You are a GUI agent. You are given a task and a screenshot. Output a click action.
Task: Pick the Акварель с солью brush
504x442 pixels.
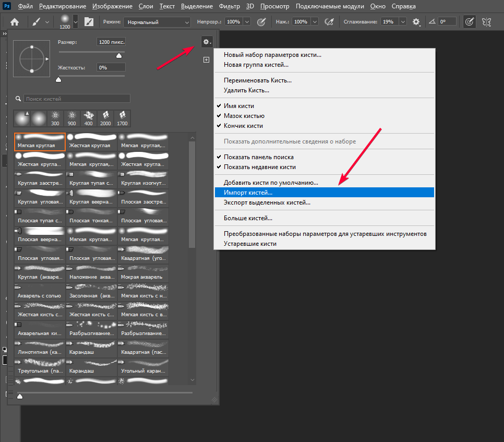[40, 292]
